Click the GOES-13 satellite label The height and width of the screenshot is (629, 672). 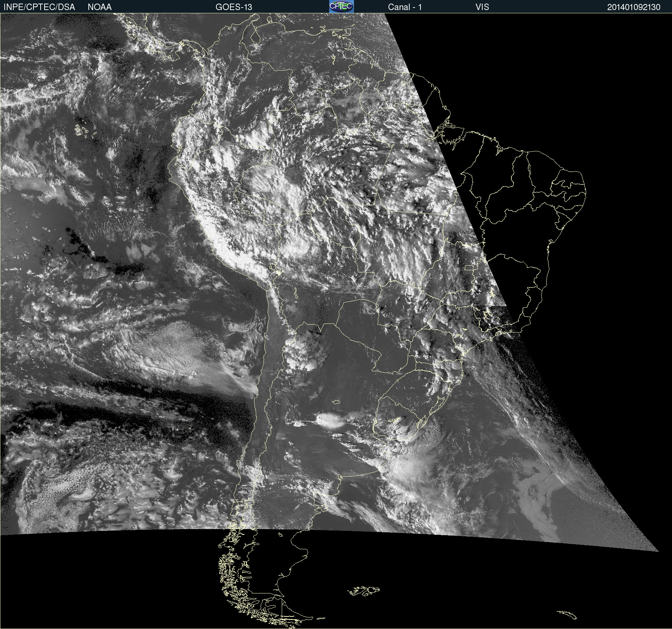coord(234,7)
